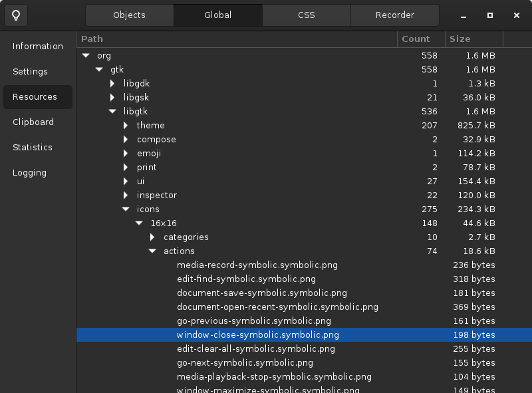Select edit-find-symbolic.symbolic.png resource
The height and width of the screenshot is (393, 532).
pos(245,279)
